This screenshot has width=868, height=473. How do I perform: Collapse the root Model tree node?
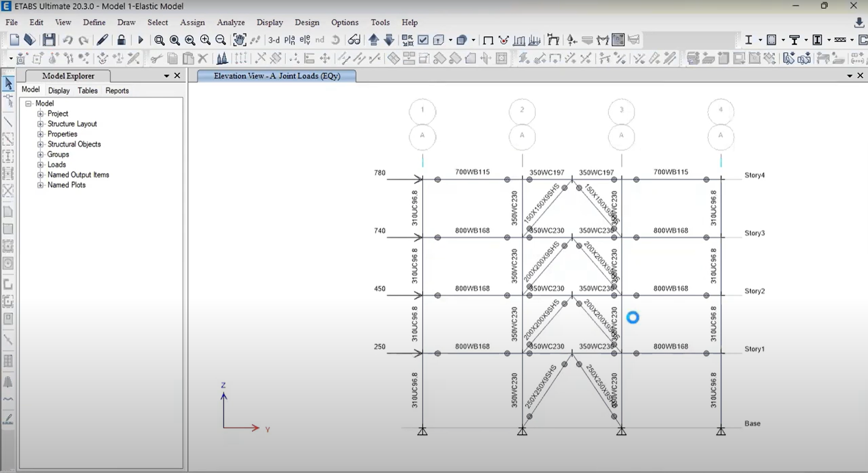pyautogui.click(x=28, y=104)
